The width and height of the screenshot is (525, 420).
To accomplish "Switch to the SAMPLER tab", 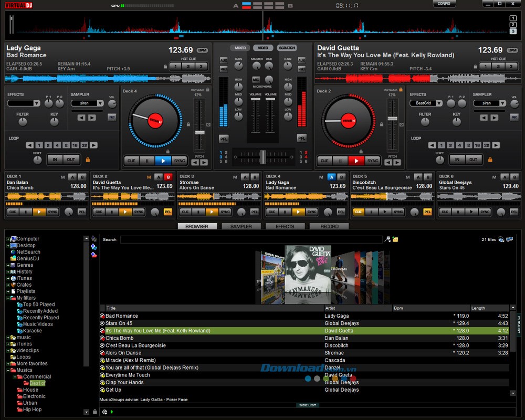I will tap(241, 226).
